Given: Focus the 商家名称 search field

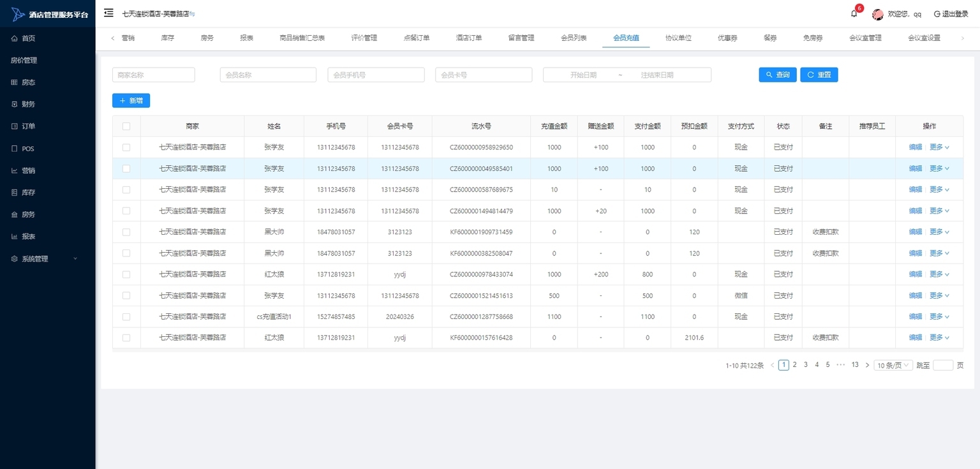Looking at the screenshot, I should tap(154, 75).
